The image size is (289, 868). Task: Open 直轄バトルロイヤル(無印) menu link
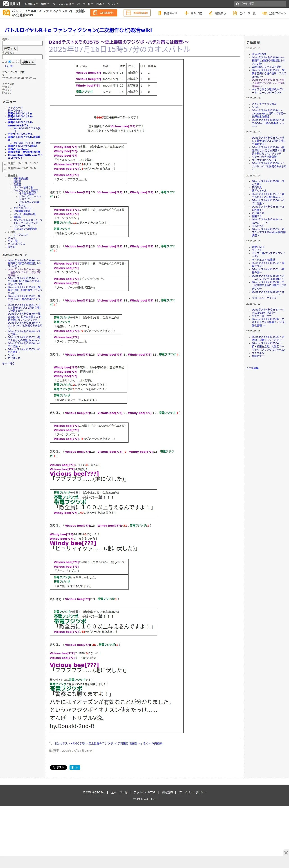(23, 146)
